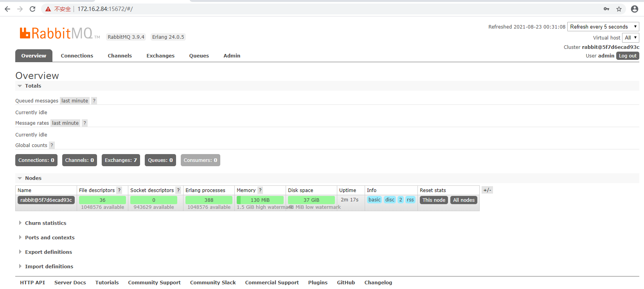
Task: Open the browser profile avatar icon
Action: (635, 9)
